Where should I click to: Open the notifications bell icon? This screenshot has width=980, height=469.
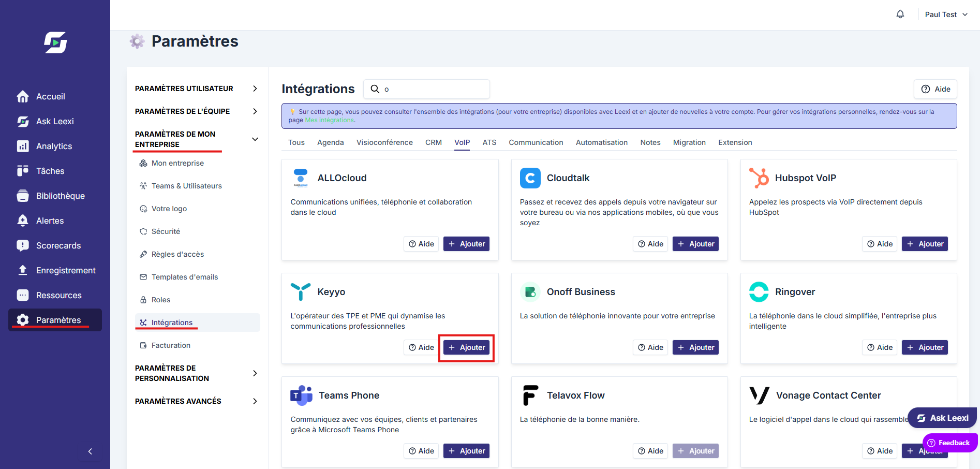coord(900,14)
